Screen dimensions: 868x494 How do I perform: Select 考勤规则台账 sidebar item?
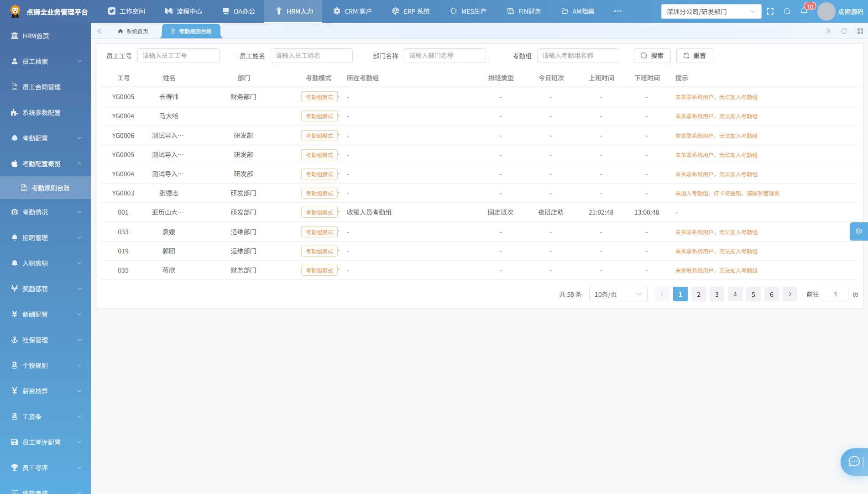[x=45, y=188]
